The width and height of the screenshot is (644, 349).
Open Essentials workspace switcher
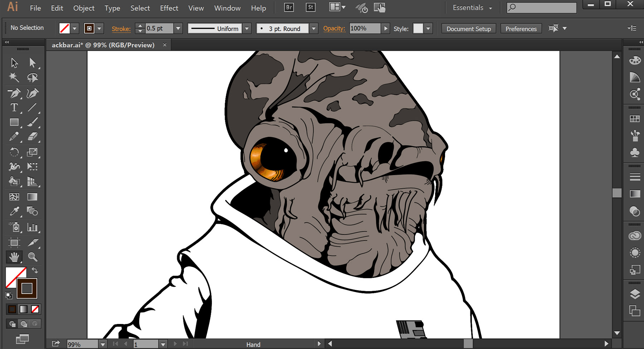472,8
